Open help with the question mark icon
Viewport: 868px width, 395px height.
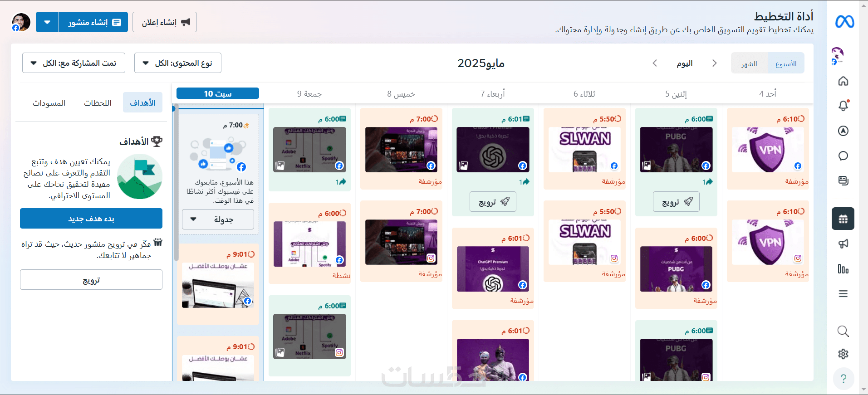pos(843,379)
